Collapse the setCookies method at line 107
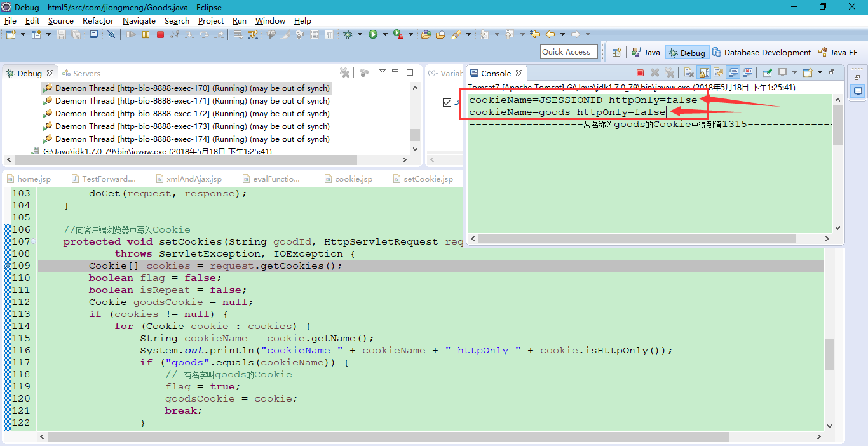This screenshot has width=868, height=446. point(34,241)
